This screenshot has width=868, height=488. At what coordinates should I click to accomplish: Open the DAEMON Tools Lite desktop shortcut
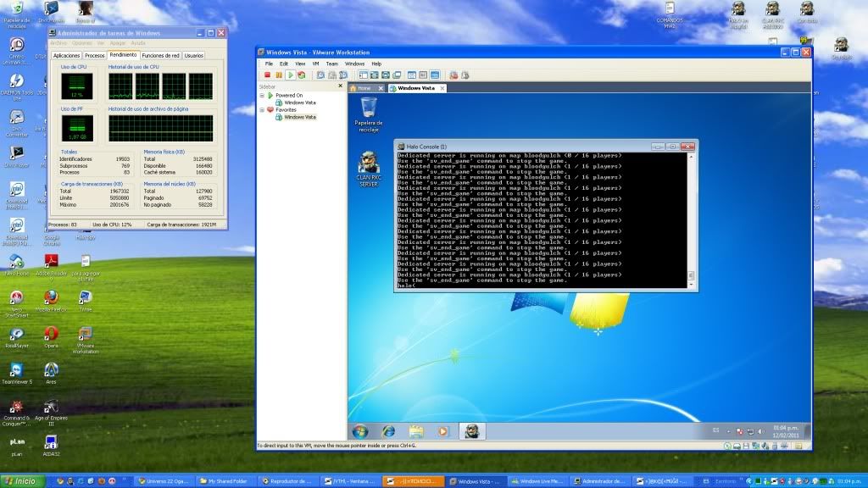[17, 87]
